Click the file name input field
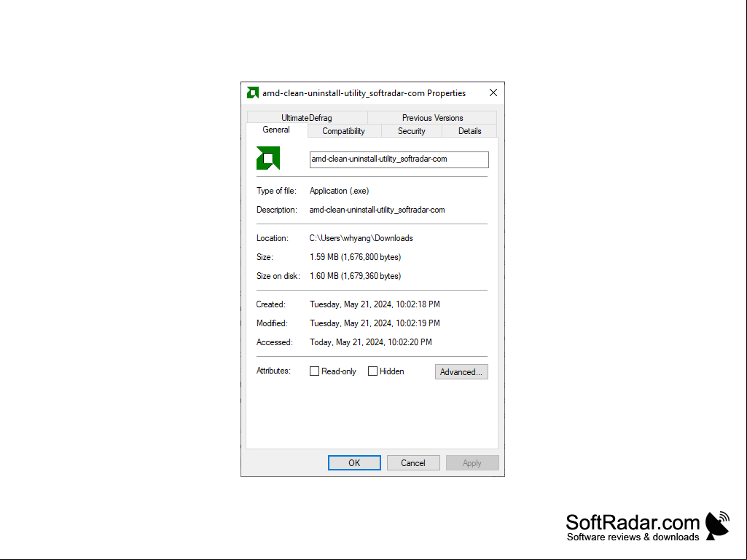 click(399, 159)
